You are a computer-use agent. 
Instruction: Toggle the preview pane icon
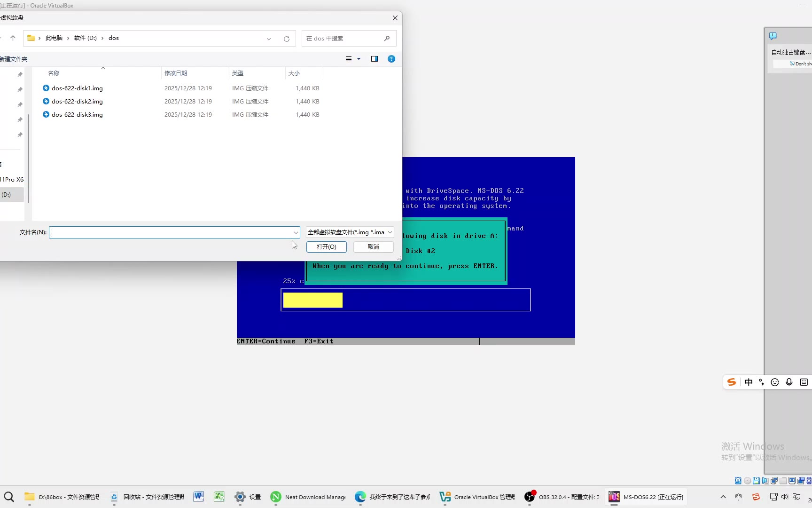374,59
